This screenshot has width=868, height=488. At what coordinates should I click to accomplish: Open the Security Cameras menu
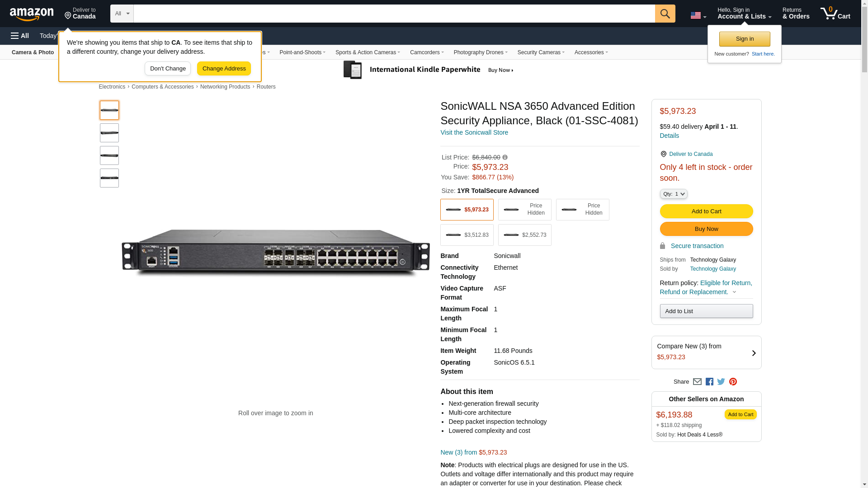point(541,52)
